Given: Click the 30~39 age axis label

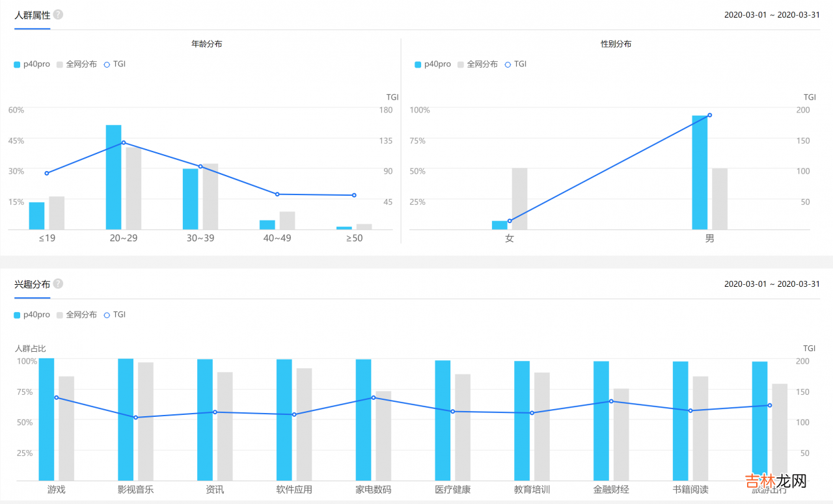Looking at the screenshot, I should click(x=200, y=238).
